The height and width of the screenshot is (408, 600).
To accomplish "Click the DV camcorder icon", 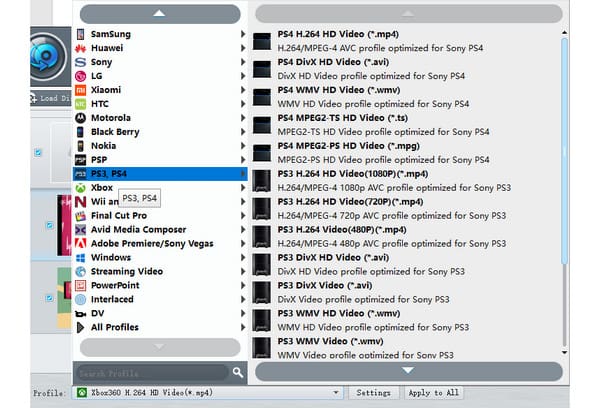I will 80,314.
